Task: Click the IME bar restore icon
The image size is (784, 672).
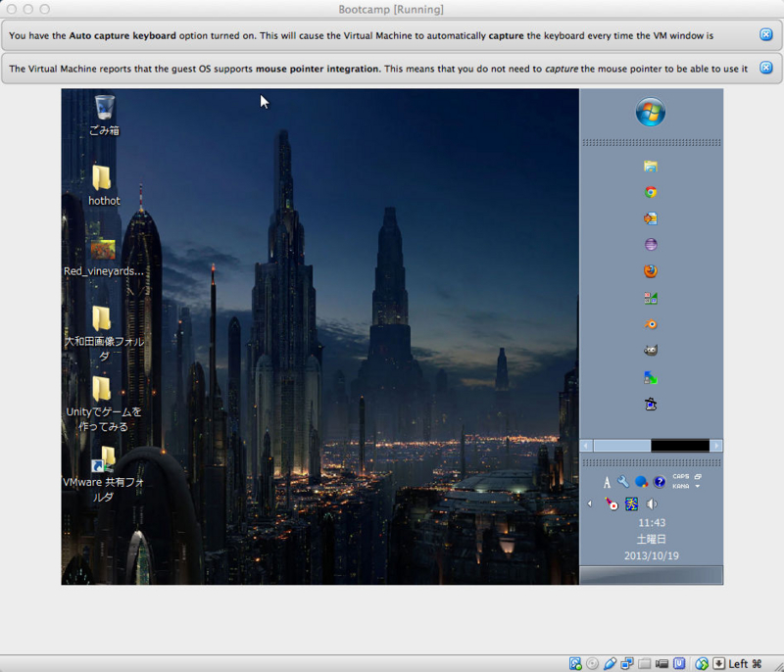Action: tap(698, 477)
